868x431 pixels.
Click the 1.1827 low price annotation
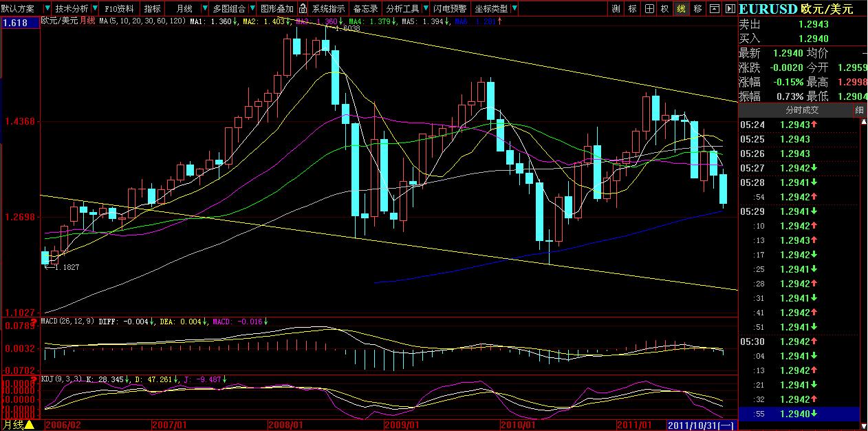65,267
